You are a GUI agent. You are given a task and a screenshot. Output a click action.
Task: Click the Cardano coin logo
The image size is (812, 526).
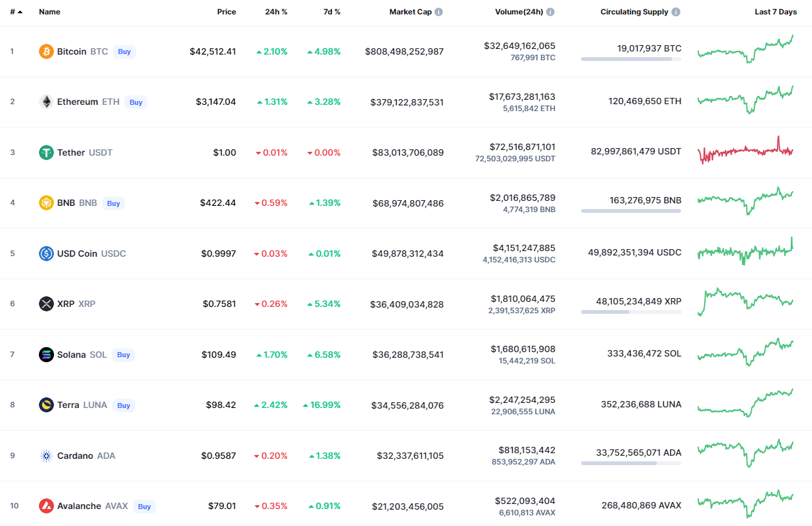click(x=46, y=456)
